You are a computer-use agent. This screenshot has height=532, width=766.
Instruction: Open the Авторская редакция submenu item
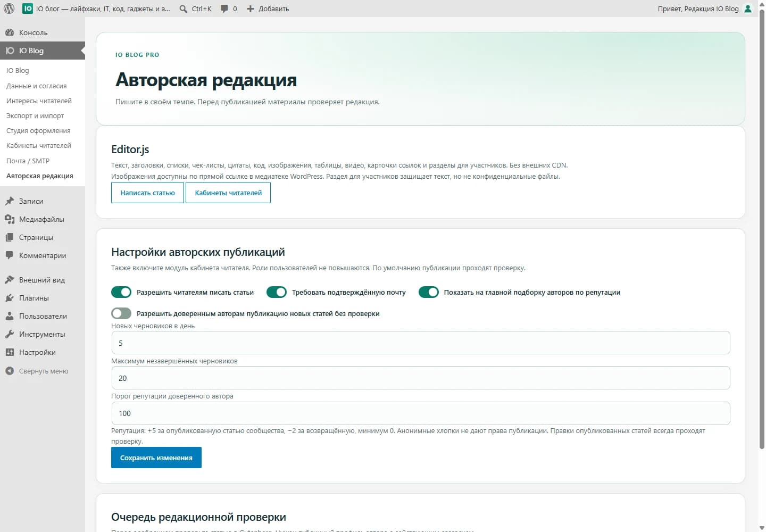(x=40, y=176)
